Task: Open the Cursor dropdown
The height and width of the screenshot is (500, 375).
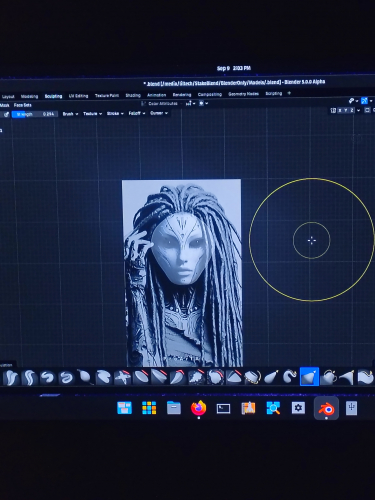Action: tap(159, 113)
